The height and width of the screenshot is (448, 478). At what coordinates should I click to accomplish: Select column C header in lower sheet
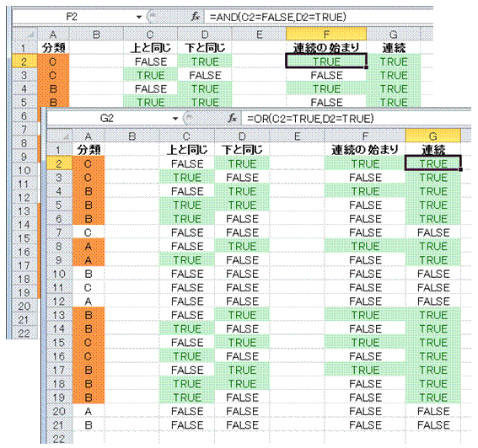click(x=187, y=136)
